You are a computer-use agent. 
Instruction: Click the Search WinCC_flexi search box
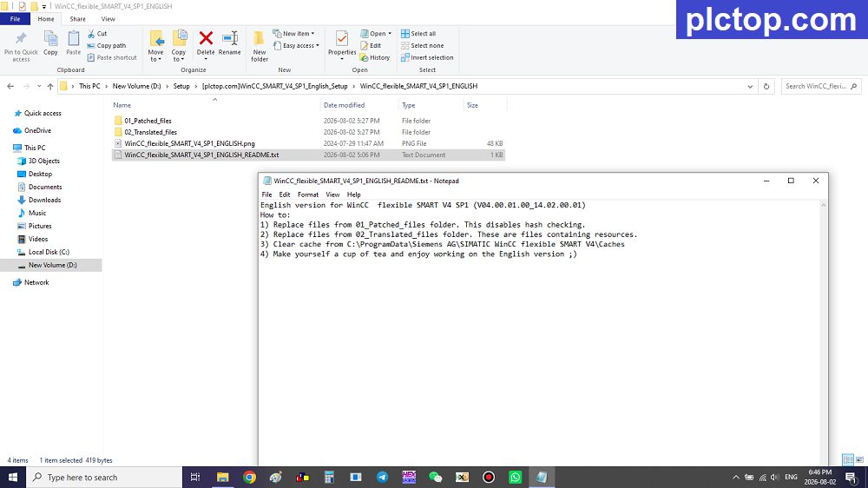click(820, 87)
